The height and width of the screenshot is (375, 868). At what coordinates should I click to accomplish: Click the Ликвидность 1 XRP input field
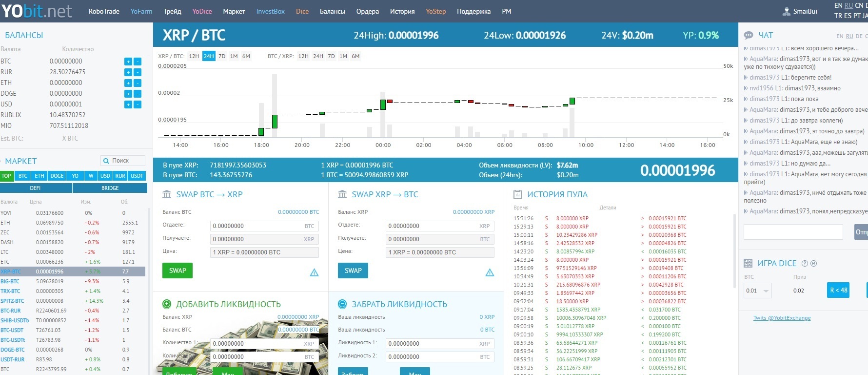click(440, 344)
